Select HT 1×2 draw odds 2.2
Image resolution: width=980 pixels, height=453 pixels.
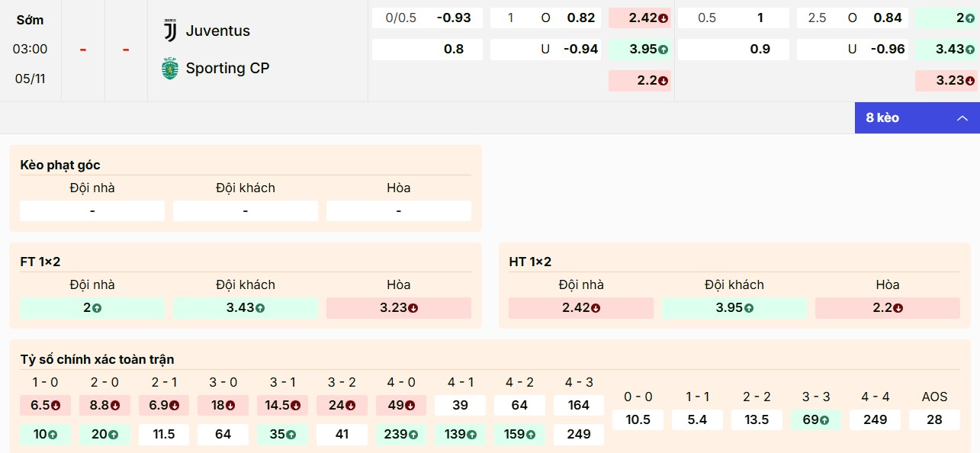coord(887,308)
